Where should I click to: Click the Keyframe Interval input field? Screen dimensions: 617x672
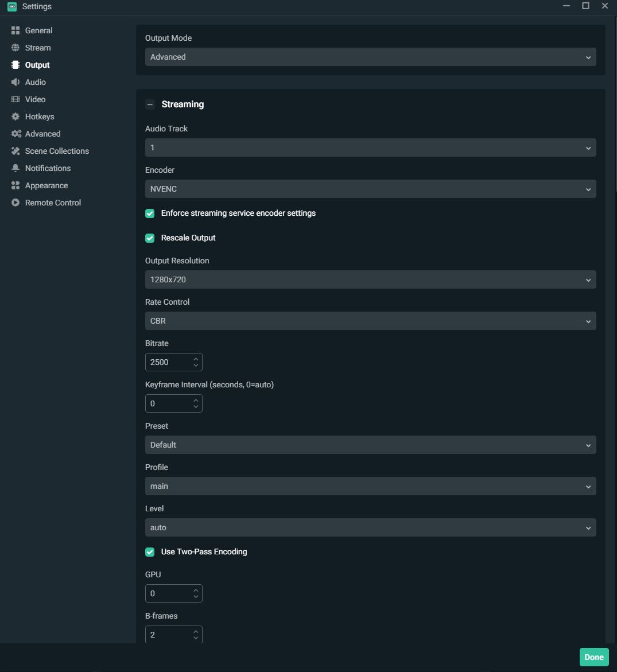tap(168, 403)
